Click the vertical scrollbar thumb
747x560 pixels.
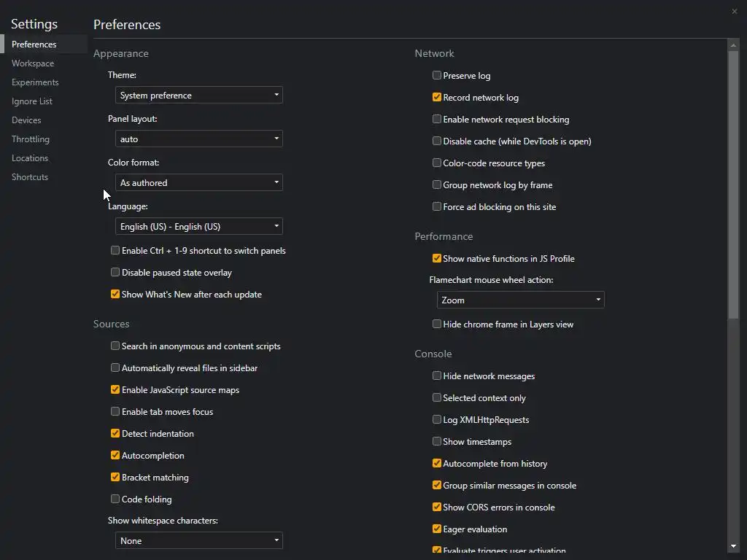tap(733, 182)
